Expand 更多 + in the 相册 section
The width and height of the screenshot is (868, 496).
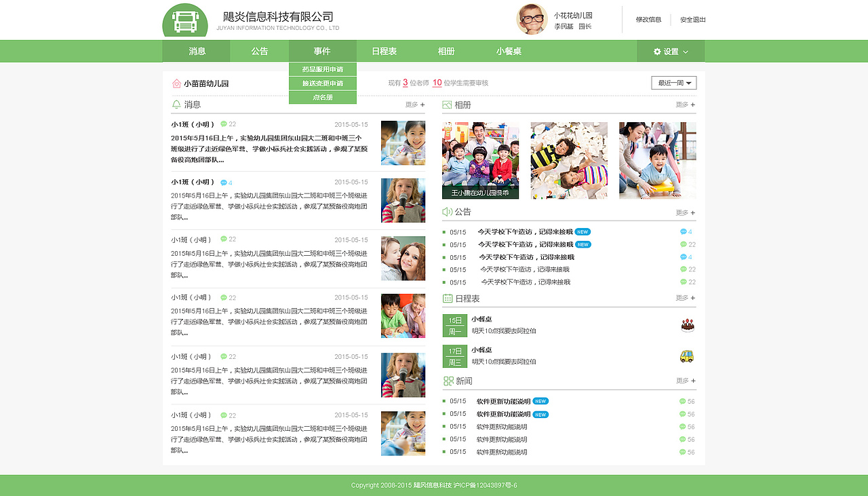click(686, 104)
